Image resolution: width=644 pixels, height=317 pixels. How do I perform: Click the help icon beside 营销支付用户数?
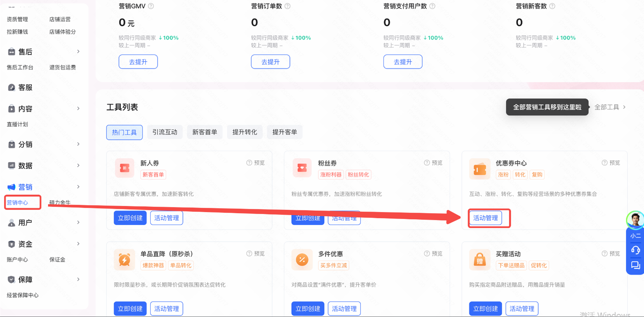coord(432,6)
